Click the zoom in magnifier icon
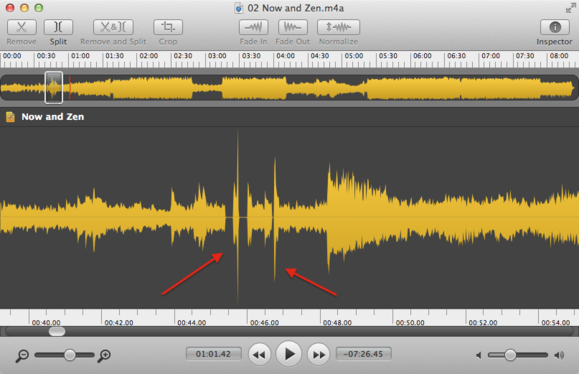579x374 pixels. pos(104,356)
